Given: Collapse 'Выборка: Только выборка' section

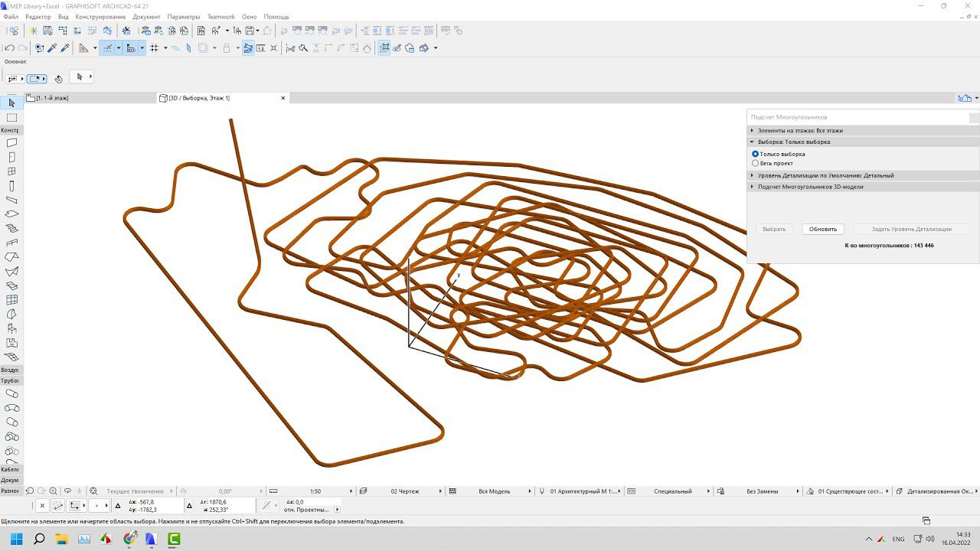Looking at the screenshot, I should [863, 142].
